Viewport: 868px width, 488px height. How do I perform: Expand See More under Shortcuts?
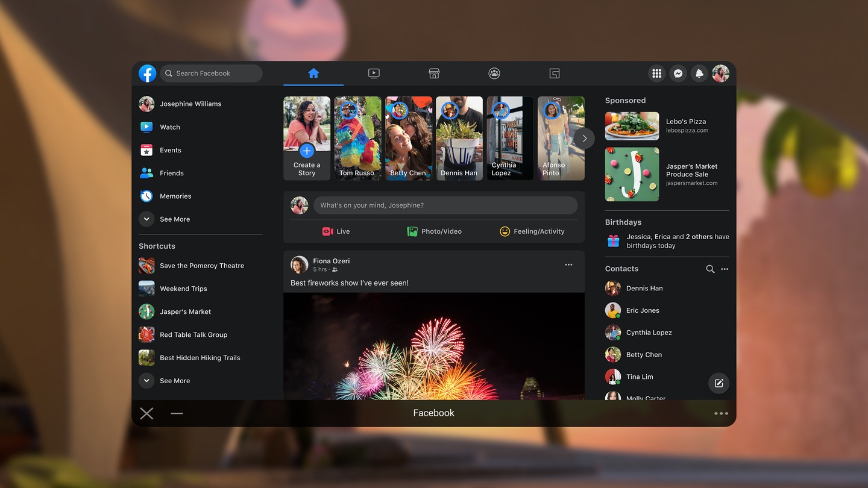(175, 380)
